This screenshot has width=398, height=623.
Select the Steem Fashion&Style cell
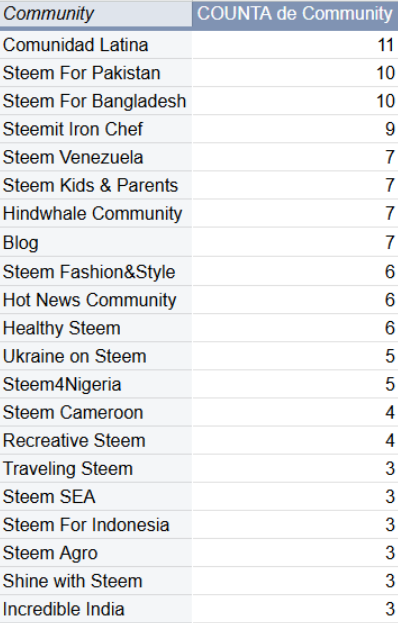click(x=96, y=272)
